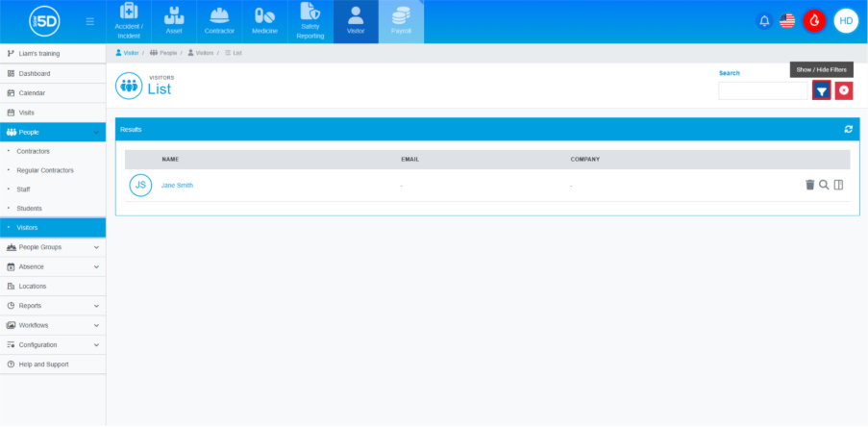Click into the Search input field
Screen dimensions: 868x427
click(x=763, y=90)
